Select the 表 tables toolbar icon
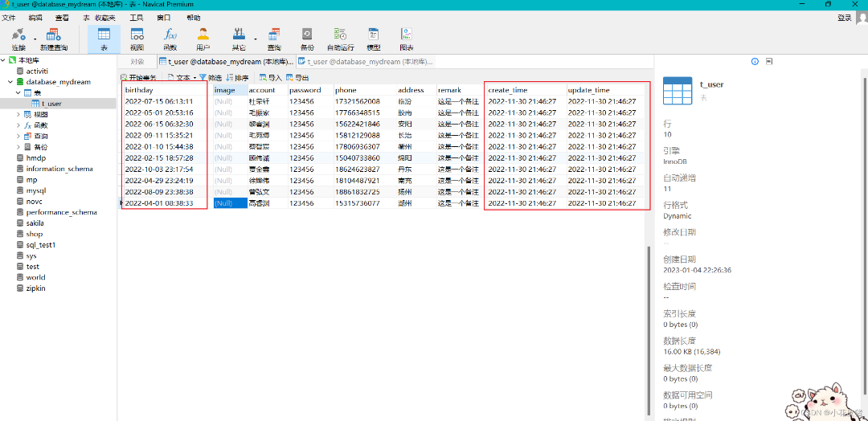The image size is (868, 421). point(104,39)
